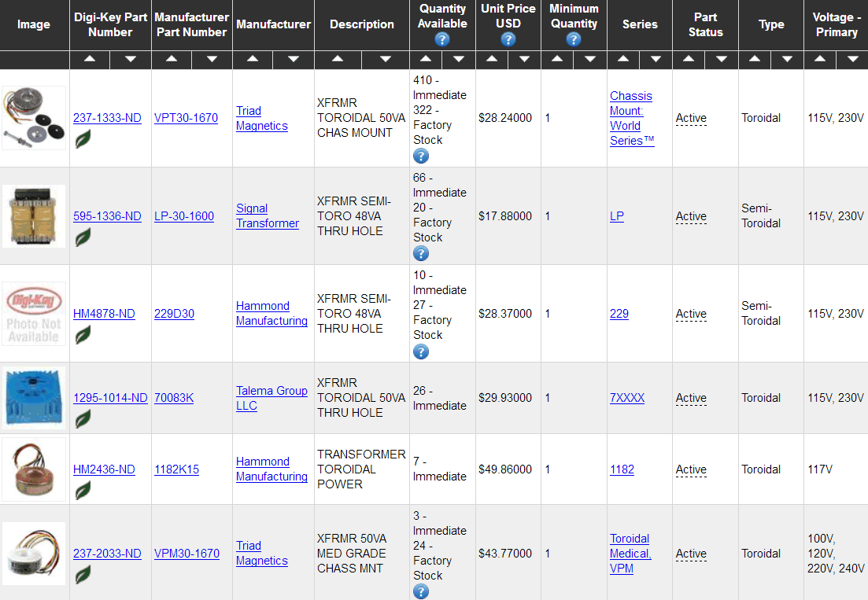868x600 pixels.
Task: Open Digi-Key part HM2436-ND link
Action: (x=104, y=469)
